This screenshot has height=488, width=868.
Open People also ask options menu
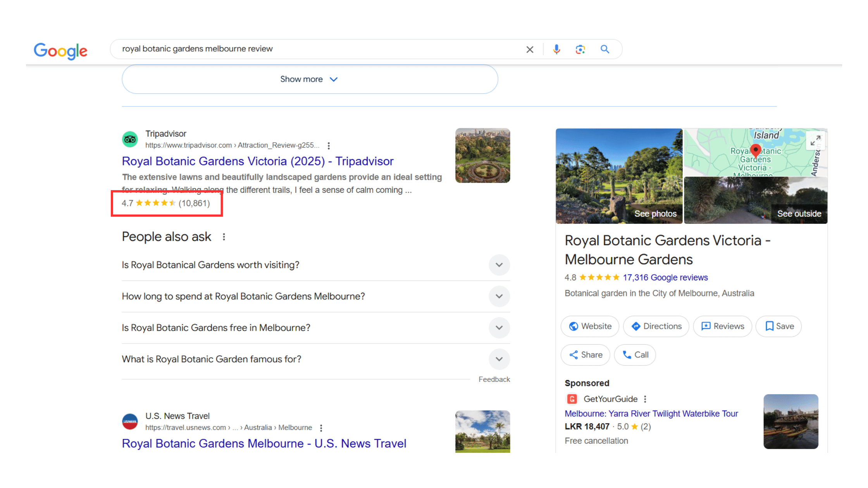coord(224,237)
